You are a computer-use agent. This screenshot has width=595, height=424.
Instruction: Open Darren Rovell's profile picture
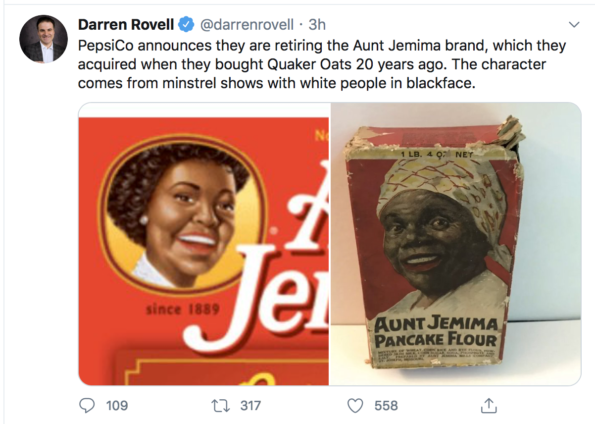click(x=44, y=39)
